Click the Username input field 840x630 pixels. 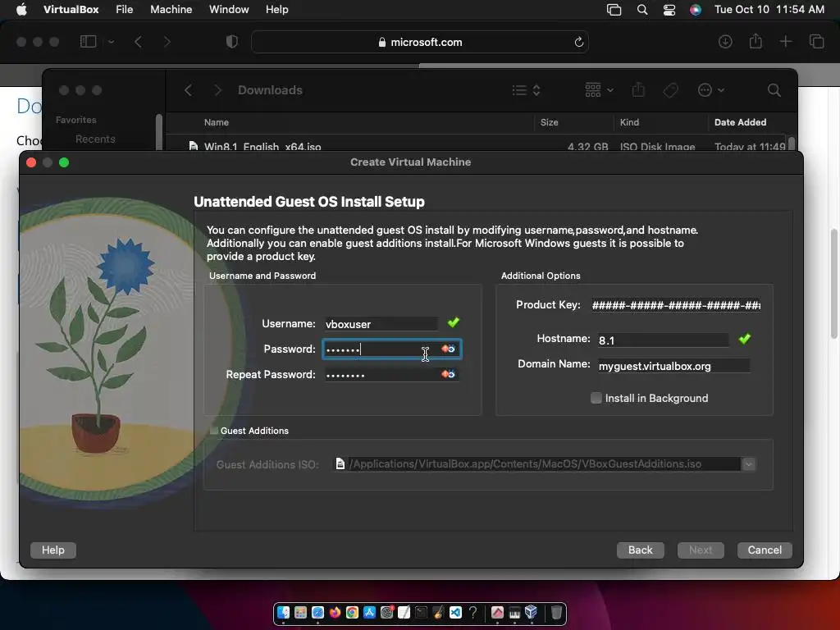tap(381, 323)
